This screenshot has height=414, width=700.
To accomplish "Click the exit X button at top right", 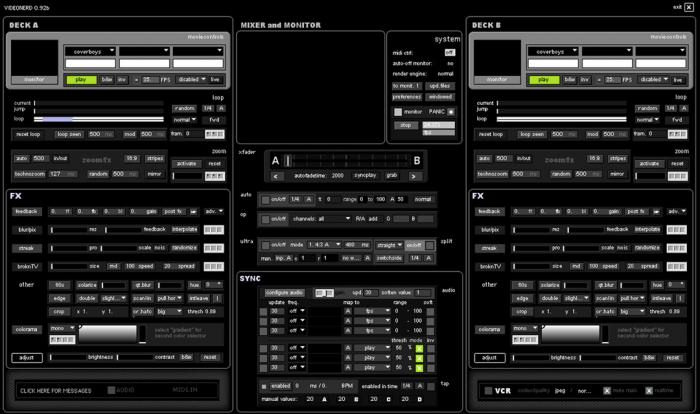I will [x=689, y=7].
